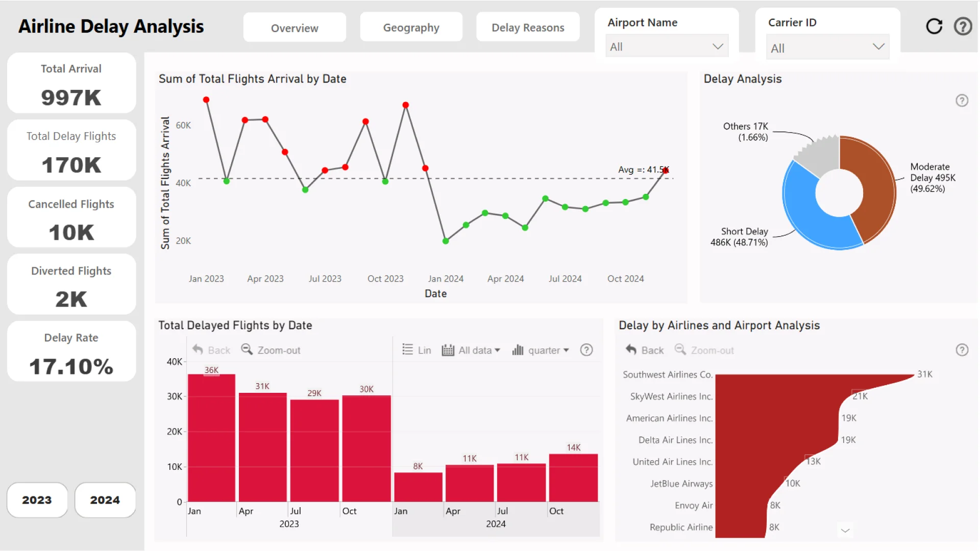The image size is (980, 551).
Task: Click the 2023 year label under bar chart
Action: (289, 524)
